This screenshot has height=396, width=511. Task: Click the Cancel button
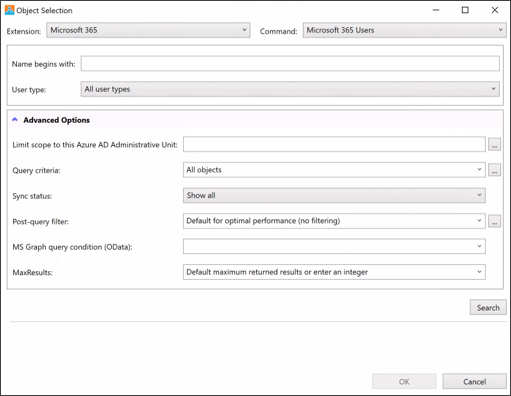click(474, 381)
